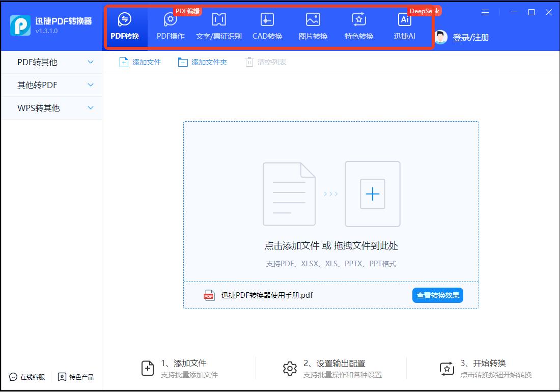Click the 添加文件 toolbar button
Viewport: 560px width, 392px height.
(140, 62)
